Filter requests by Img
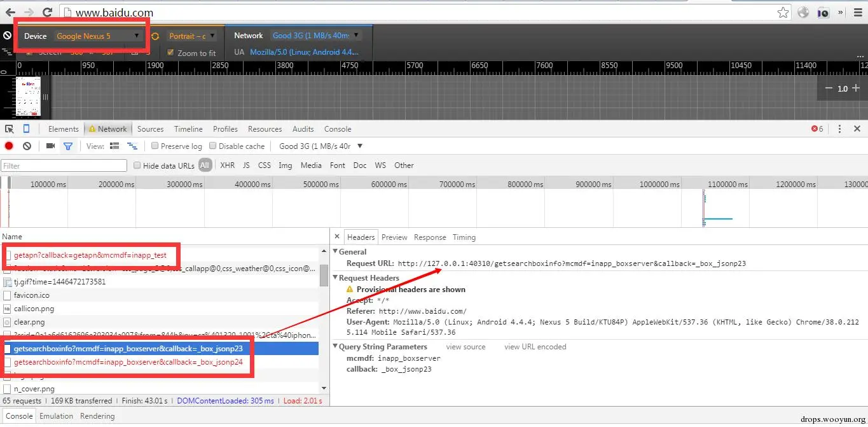 click(x=286, y=165)
